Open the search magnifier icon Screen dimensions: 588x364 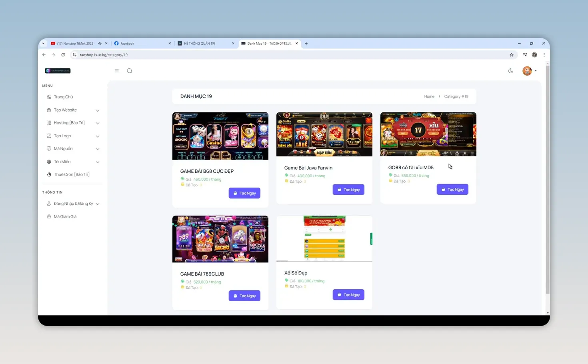[130, 71]
